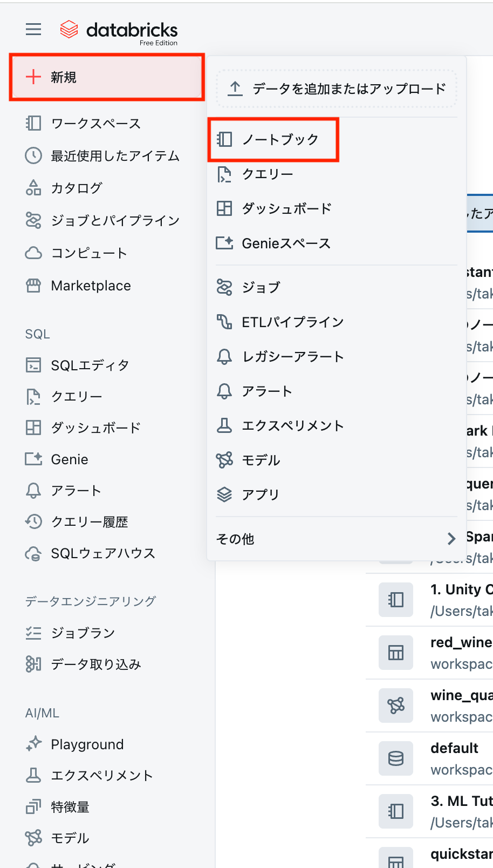The width and height of the screenshot is (493, 868).
Task: Click the flask icon beside sidebar エクスペリメント
Action: (33, 776)
